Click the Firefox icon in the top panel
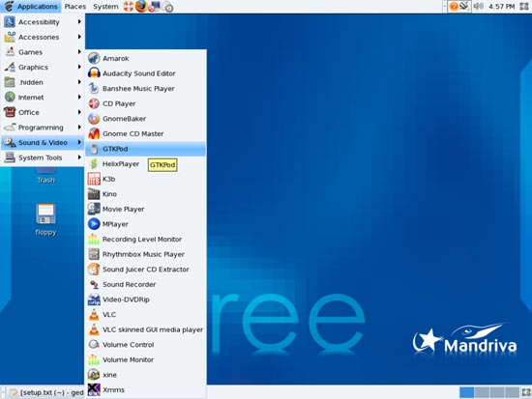Viewport: 532px width, 399px height. 141,6
